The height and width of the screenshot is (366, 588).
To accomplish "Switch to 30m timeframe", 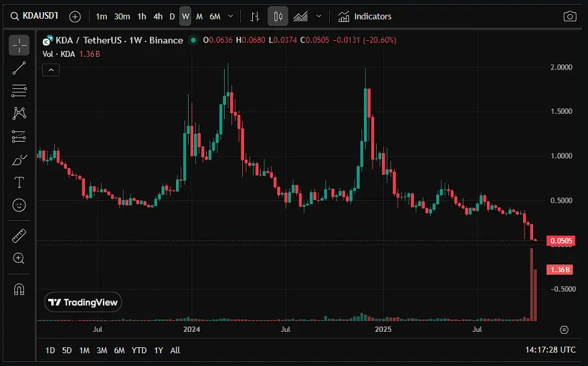I will tap(122, 17).
